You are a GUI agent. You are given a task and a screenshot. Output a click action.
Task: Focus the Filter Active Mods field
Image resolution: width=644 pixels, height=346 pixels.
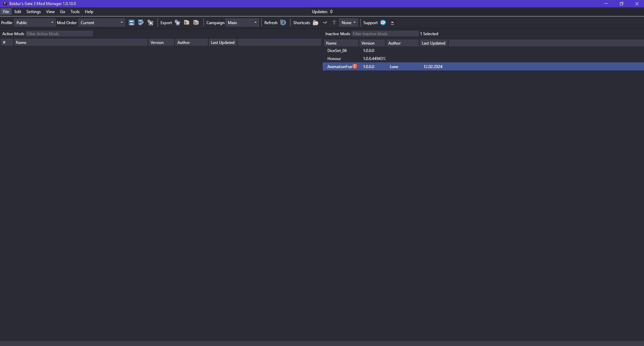point(59,34)
